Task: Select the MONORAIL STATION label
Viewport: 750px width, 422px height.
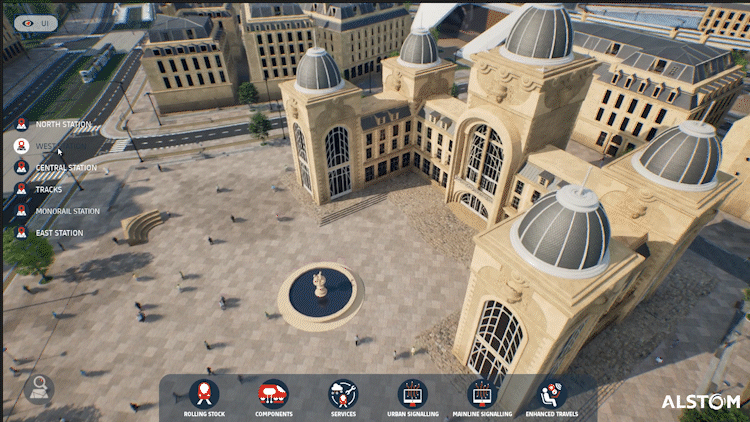Action: [67, 211]
